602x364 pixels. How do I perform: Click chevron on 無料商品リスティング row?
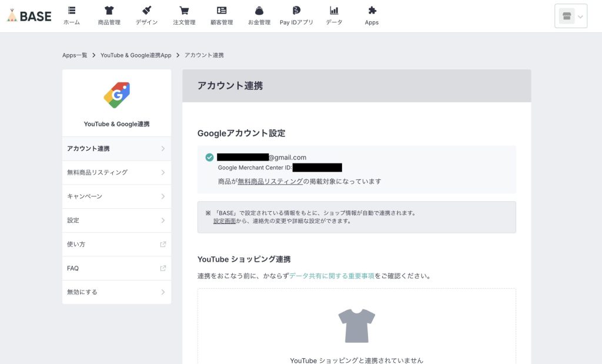point(163,172)
